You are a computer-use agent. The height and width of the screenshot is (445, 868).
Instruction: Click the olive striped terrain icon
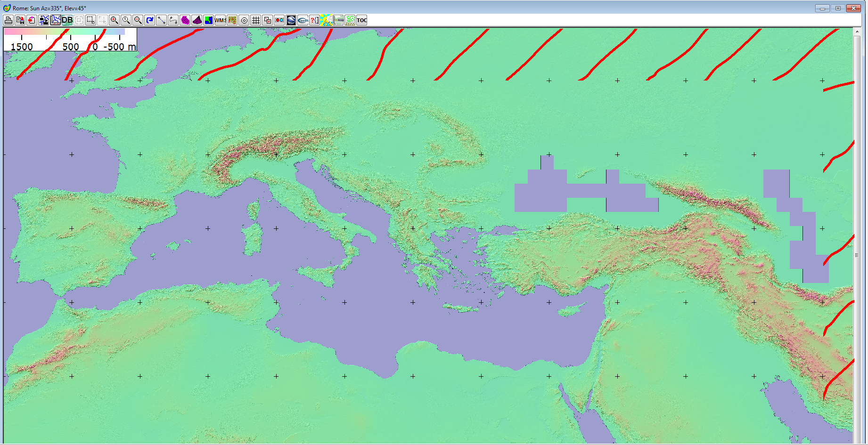point(232,20)
